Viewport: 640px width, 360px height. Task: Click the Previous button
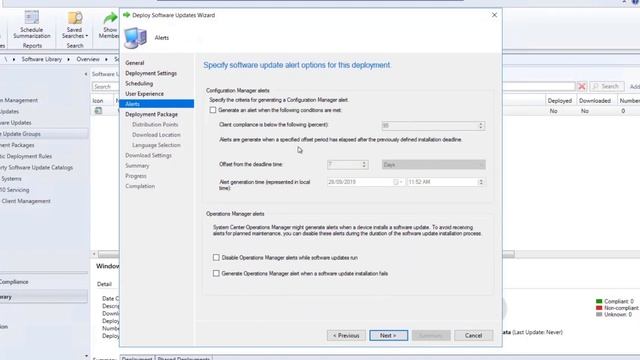click(346, 336)
